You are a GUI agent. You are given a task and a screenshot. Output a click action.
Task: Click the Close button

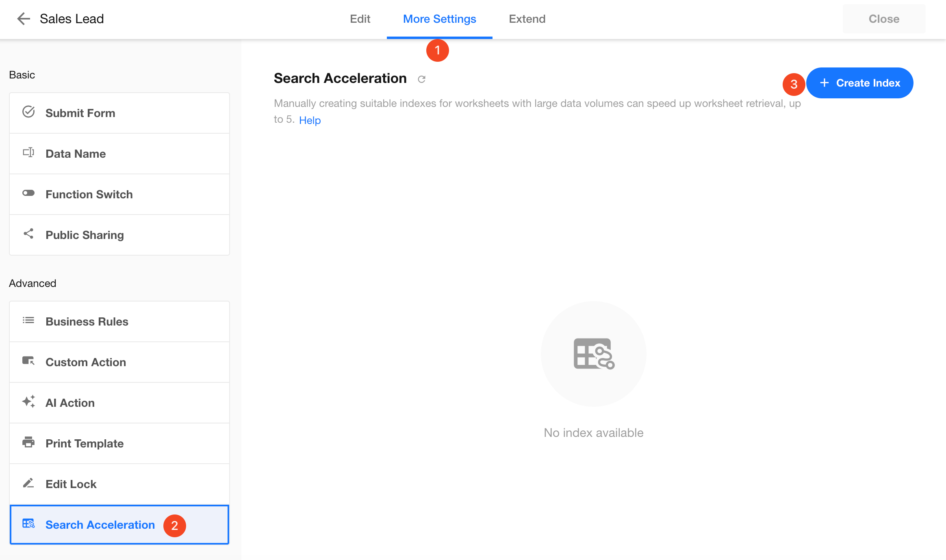(x=884, y=19)
